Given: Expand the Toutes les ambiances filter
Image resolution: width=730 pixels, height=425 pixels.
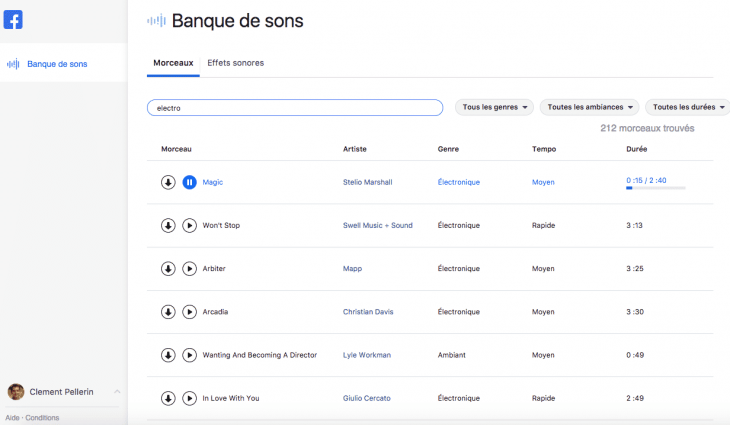Looking at the screenshot, I should [x=589, y=107].
